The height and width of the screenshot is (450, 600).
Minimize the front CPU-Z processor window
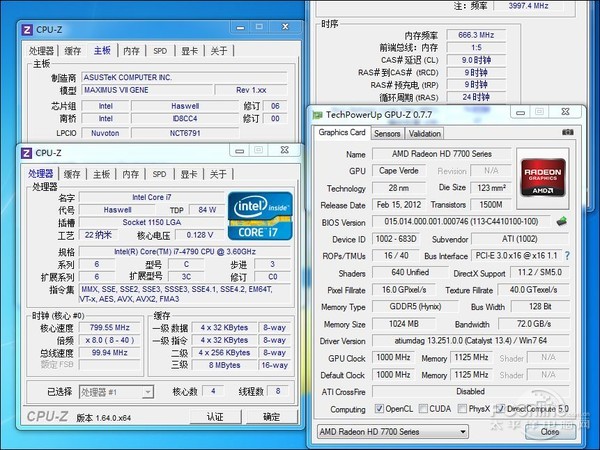click(x=240, y=151)
